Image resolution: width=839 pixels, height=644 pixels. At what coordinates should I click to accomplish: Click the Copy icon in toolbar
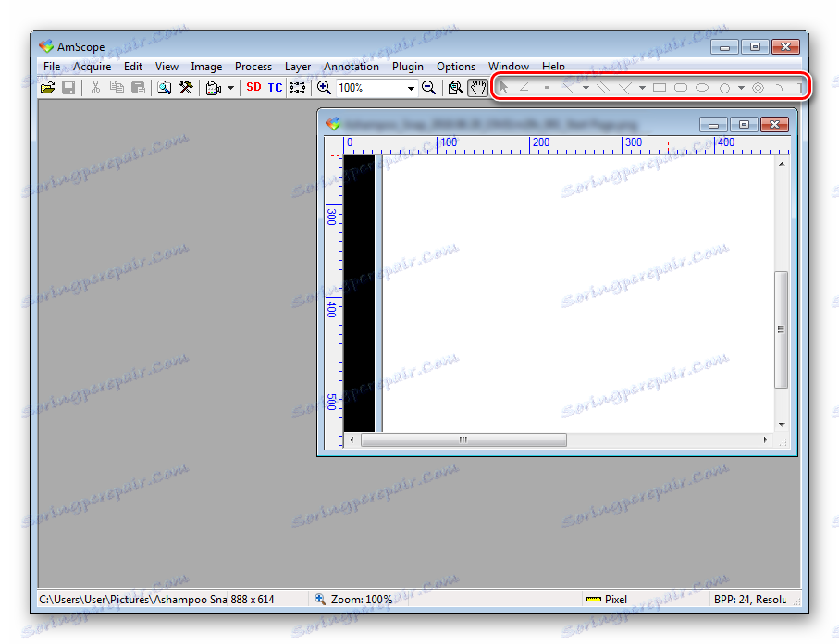point(117,87)
